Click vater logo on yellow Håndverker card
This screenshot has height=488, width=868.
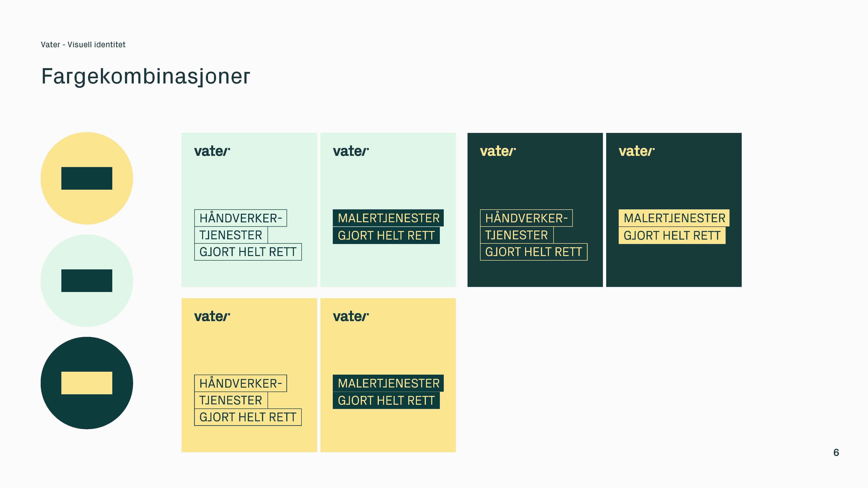[212, 317]
